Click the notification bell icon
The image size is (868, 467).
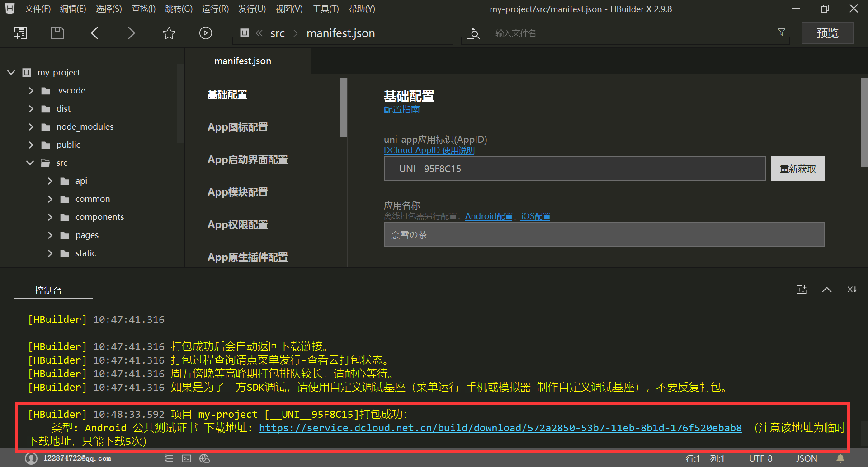(x=840, y=458)
